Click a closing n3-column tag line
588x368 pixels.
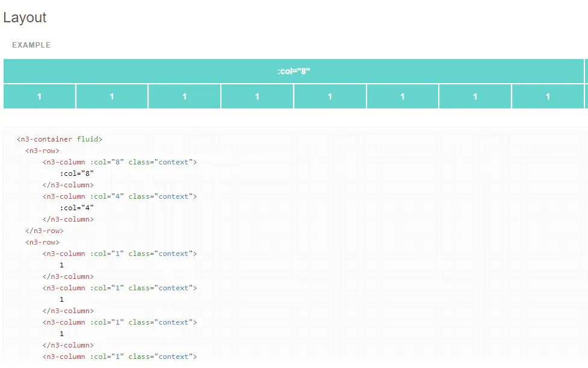pos(69,185)
